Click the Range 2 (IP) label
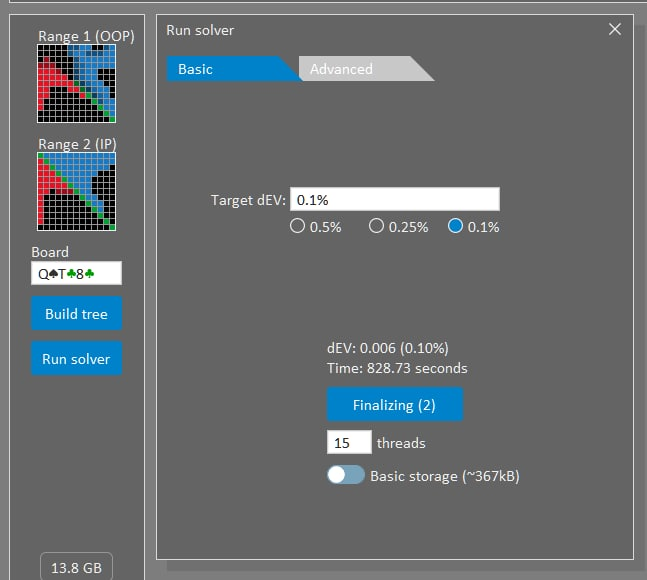This screenshot has height=580, width=647. click(x=77, y=144)
